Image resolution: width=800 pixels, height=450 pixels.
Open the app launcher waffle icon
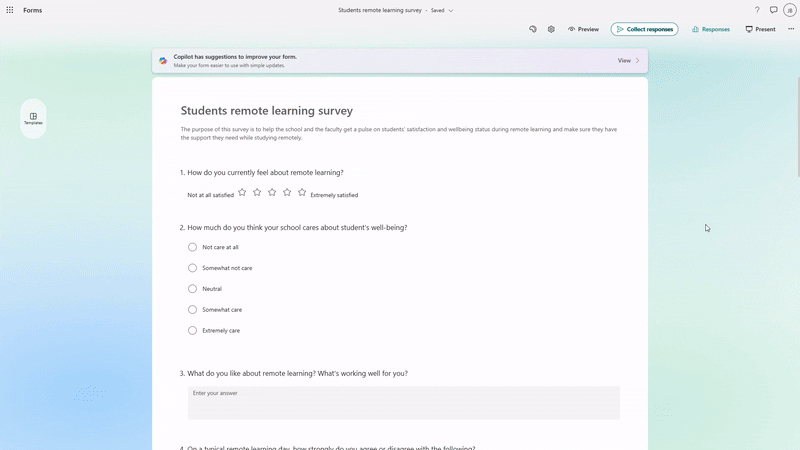coord(10,10)
